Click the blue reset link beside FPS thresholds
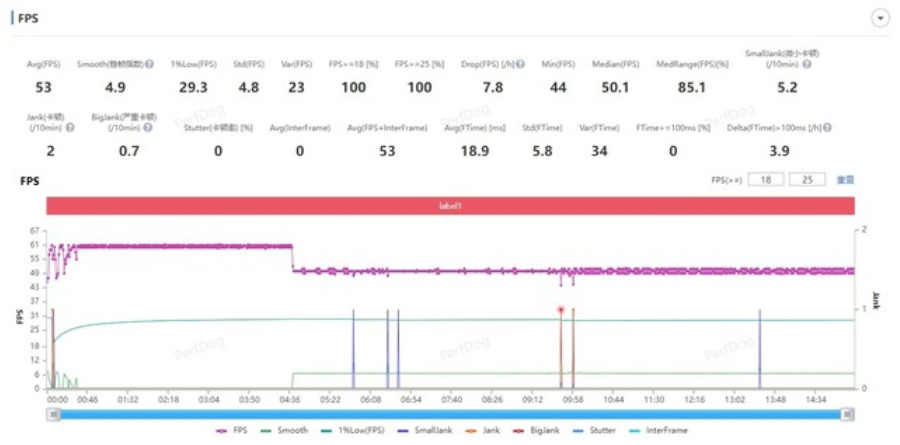The width and height of the screenshot is (900, 445). pyautogui.click(x=845, y=180)
